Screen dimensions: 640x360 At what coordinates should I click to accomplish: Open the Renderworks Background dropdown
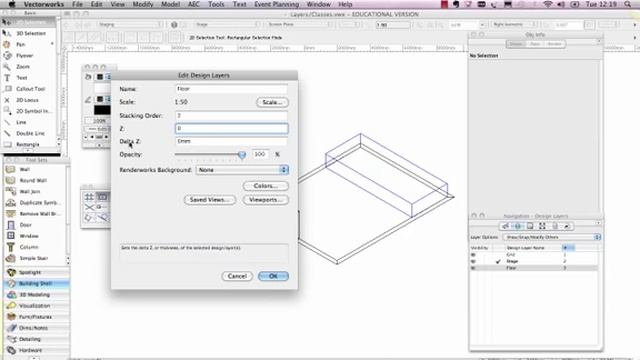(242, 170)
